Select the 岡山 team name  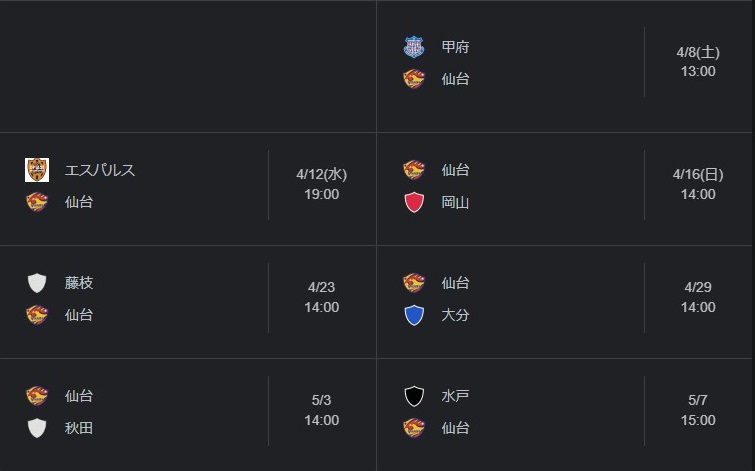(x=456, y=202)
